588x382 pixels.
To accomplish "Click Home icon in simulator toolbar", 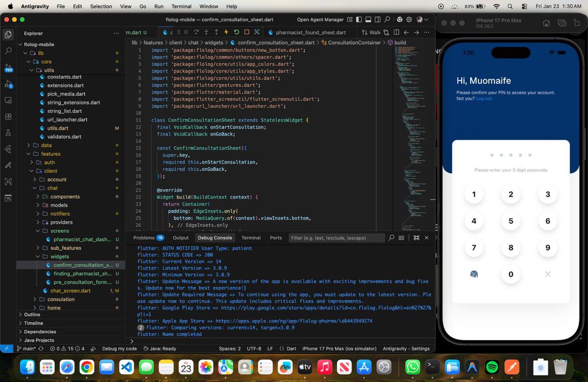I will [546, 23].
